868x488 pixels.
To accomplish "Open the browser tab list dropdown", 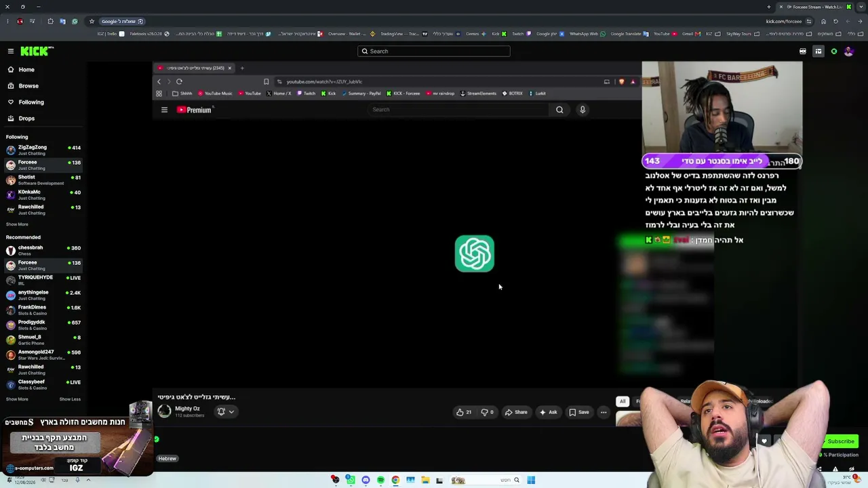I will 861,7.
